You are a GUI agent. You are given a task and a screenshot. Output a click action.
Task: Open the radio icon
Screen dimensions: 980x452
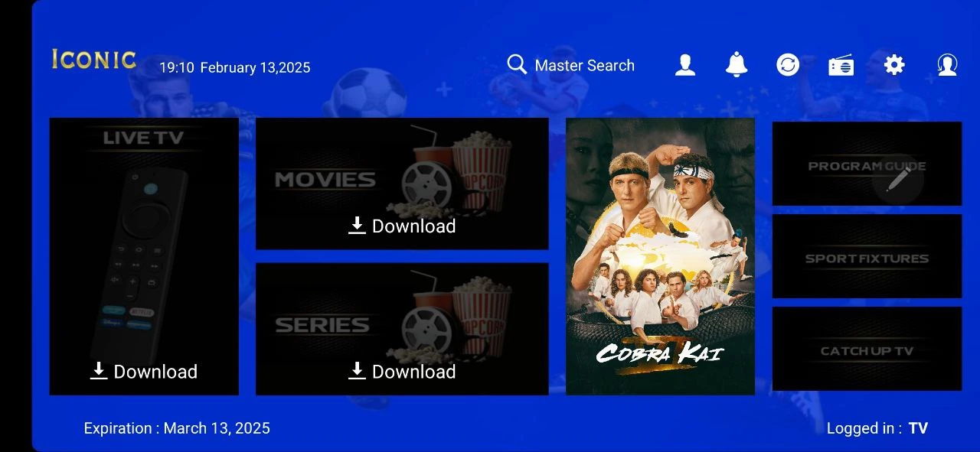click(x=841, y=66)
